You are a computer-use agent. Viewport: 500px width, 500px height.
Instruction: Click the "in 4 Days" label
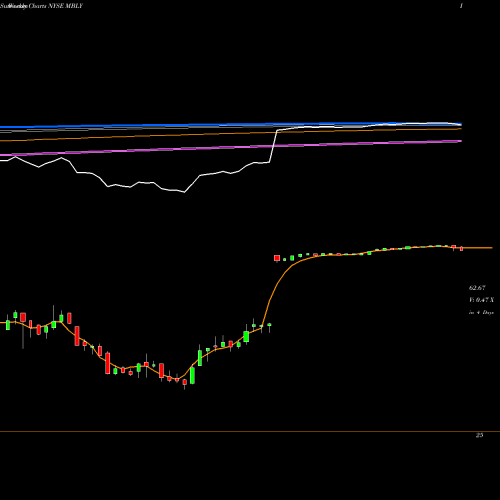pyautogui.click(x=481, y=312)
